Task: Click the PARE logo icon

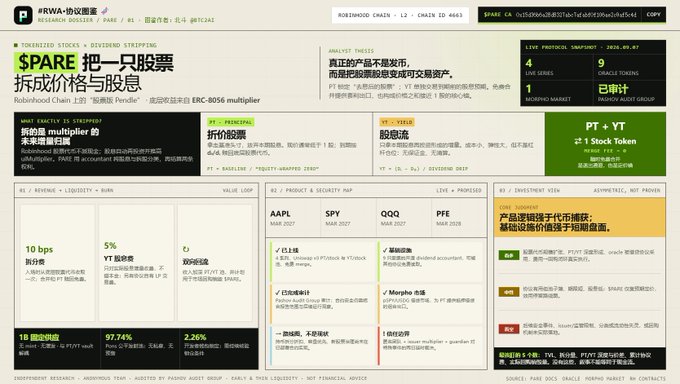Action: (x=23, y=15)
